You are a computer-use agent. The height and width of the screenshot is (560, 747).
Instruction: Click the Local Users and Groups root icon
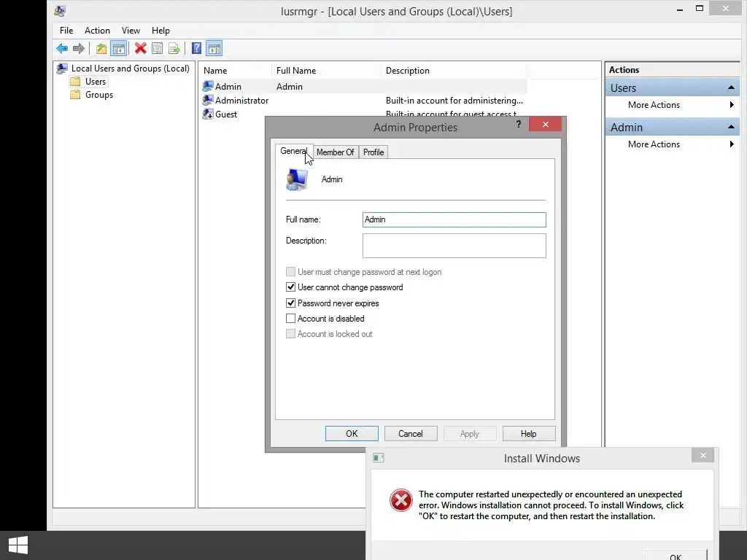62,68
